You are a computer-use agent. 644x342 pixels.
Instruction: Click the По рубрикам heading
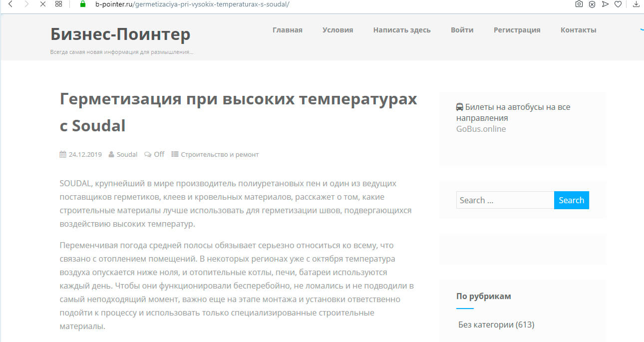[484, 296]
